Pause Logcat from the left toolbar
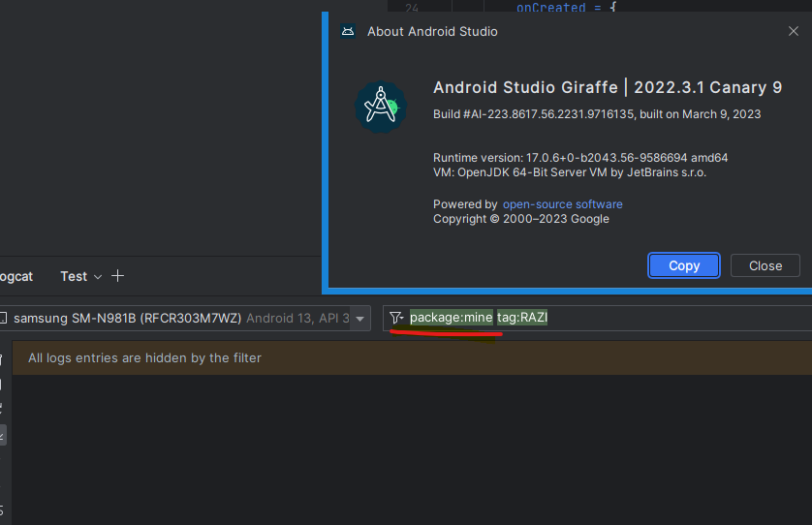Viewport: 812px width, 525px height. pos(3,385)
